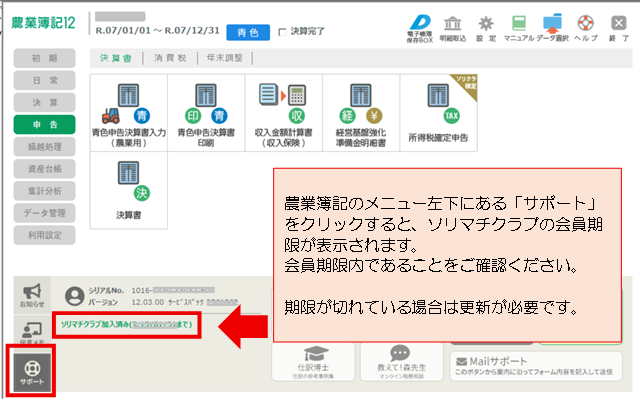Viewport: 643px width, 410px height.
Task: Open 青色申告決算書入力（農業用）
Action: [129, 113]
